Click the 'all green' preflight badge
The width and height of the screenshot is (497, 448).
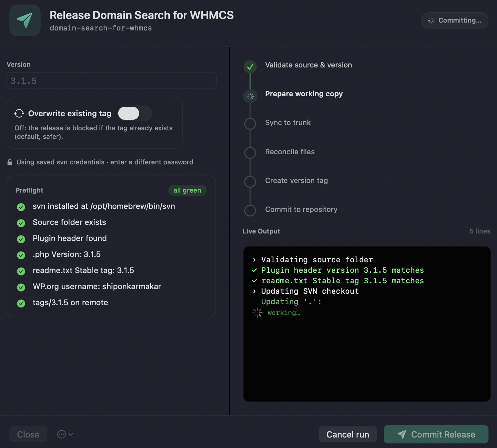[x=187, y=190]
